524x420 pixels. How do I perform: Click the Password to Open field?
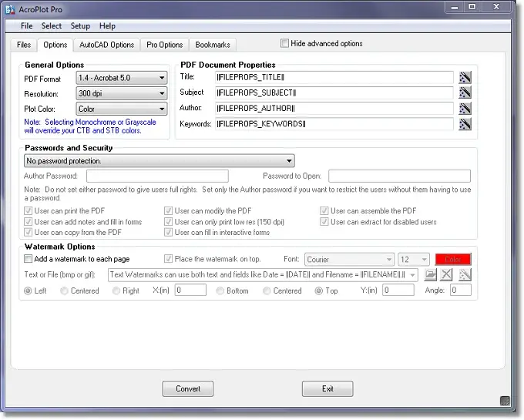tap(399, 176)
